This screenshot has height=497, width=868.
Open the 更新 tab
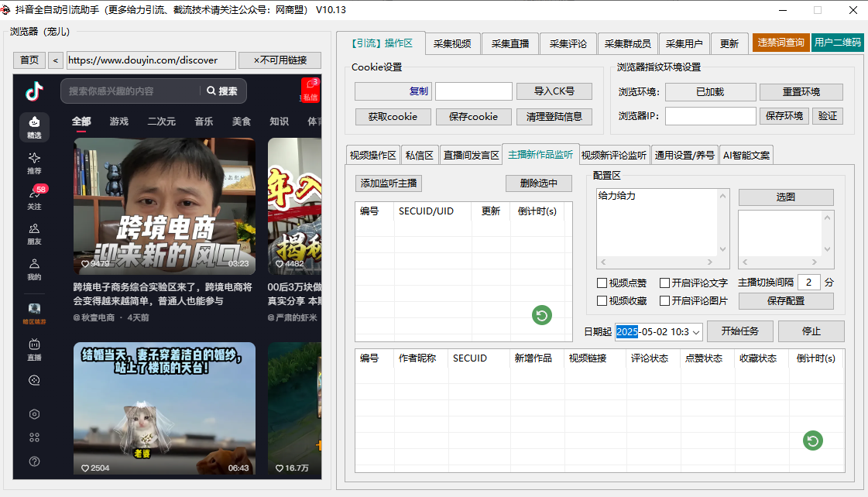[729, 43]
